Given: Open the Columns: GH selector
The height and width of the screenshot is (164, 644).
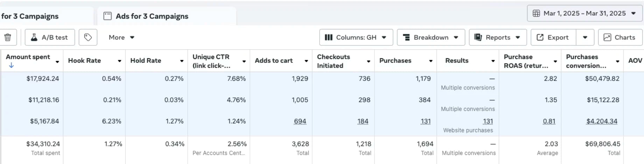Looking at the screenshot, I should coord(356,37).
